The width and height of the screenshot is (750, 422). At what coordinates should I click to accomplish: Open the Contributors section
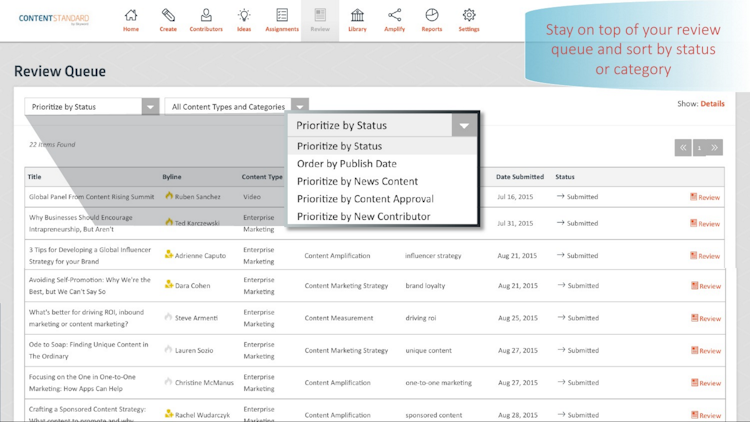coord(206,21)
